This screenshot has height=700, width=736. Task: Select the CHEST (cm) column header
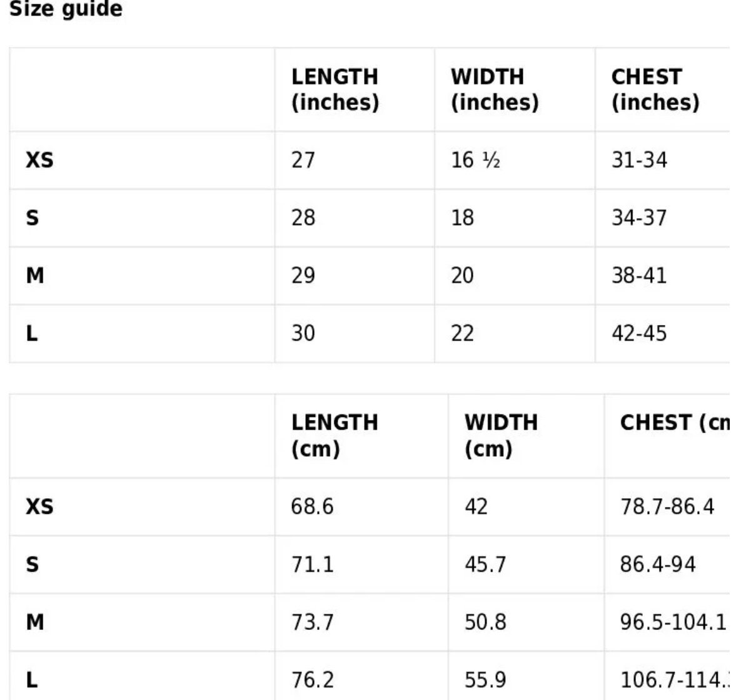pos(675,422)
